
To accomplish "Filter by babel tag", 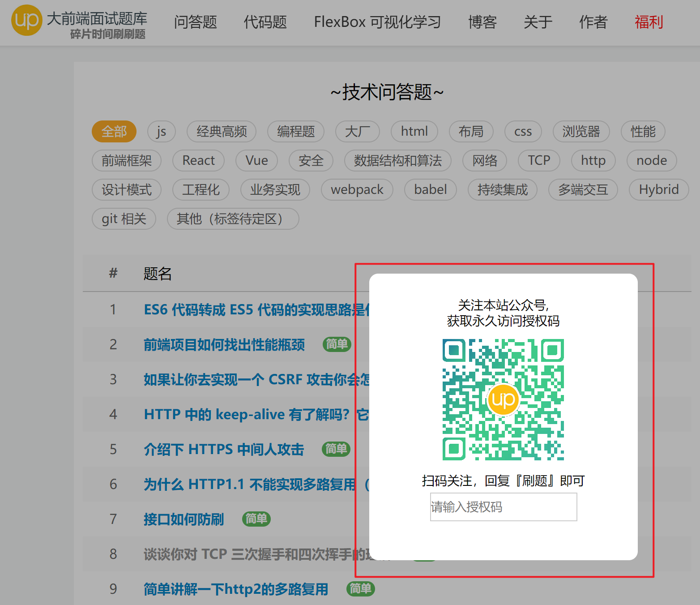I will 431,189.
